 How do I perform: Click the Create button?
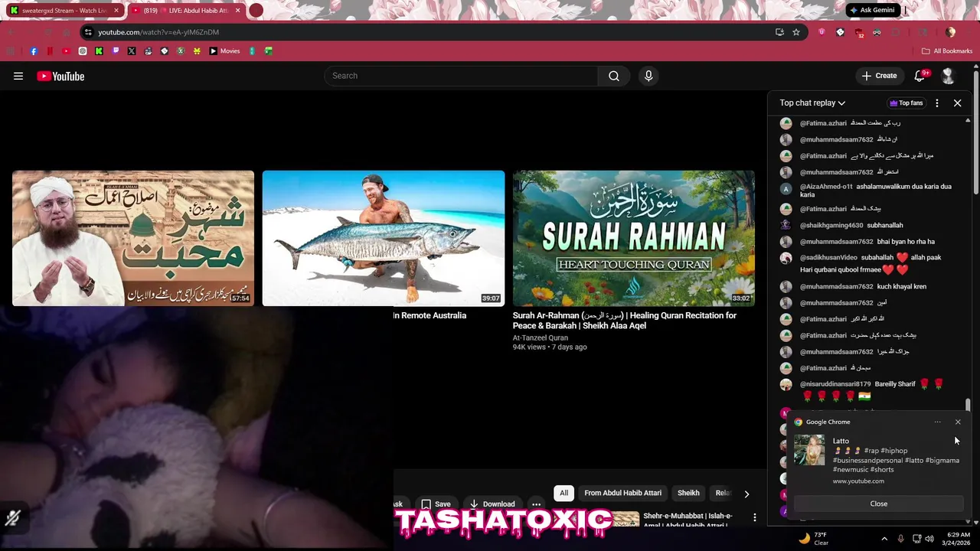[x=879, y=76]
